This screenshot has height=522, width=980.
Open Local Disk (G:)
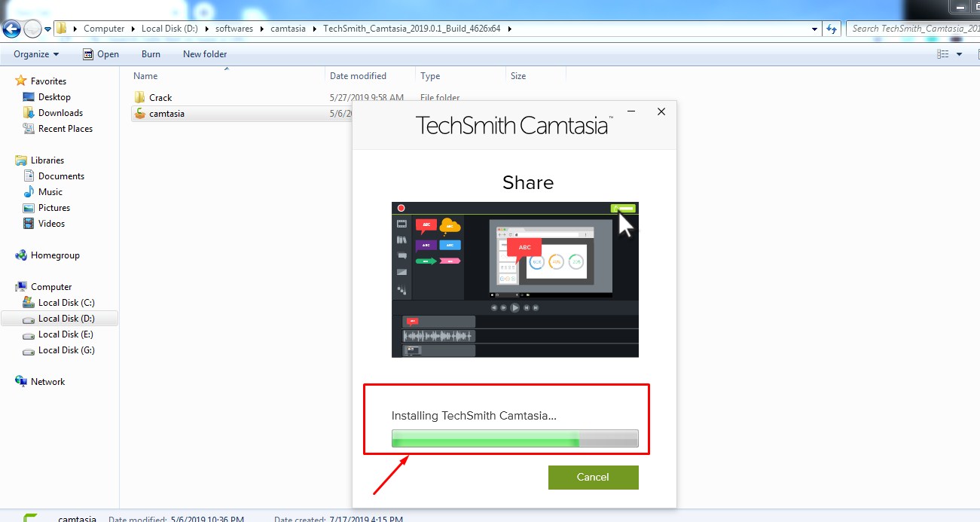pyautogui.click(x=66, y=350)
